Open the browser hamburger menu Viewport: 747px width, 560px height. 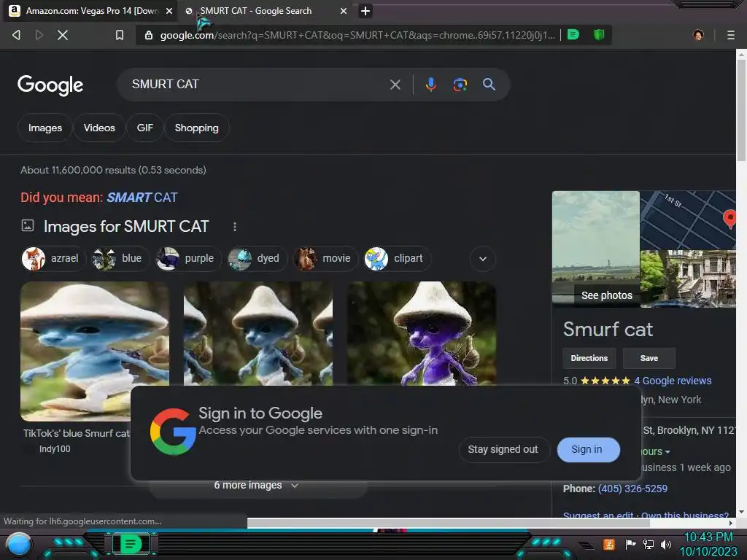[x=731, y=35]
